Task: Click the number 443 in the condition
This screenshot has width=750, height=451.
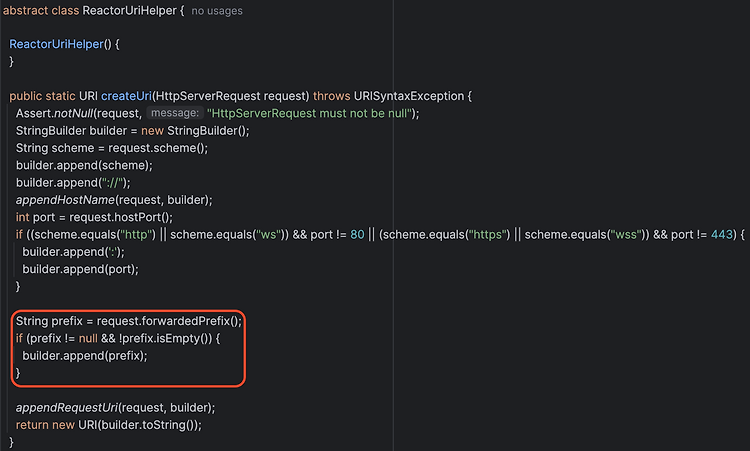Action: (x=722, y=234)
